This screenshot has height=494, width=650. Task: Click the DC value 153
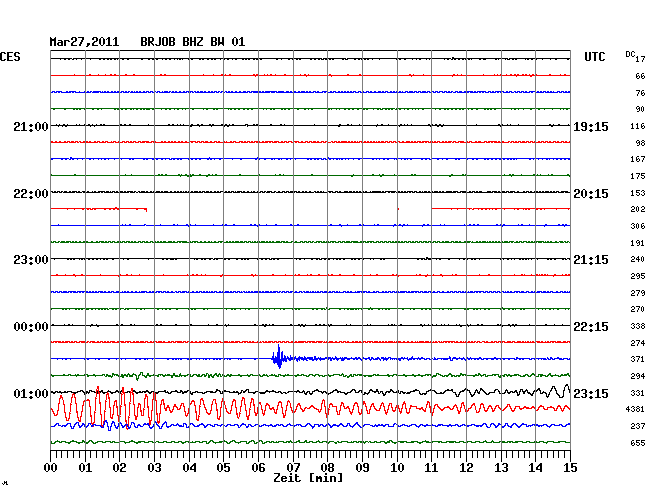(638, 193)
